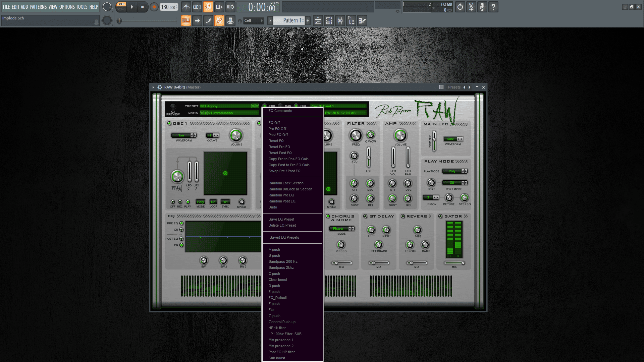
Task: Select next preset arrow in RAW title bar
Action: (x=470, y=87)
